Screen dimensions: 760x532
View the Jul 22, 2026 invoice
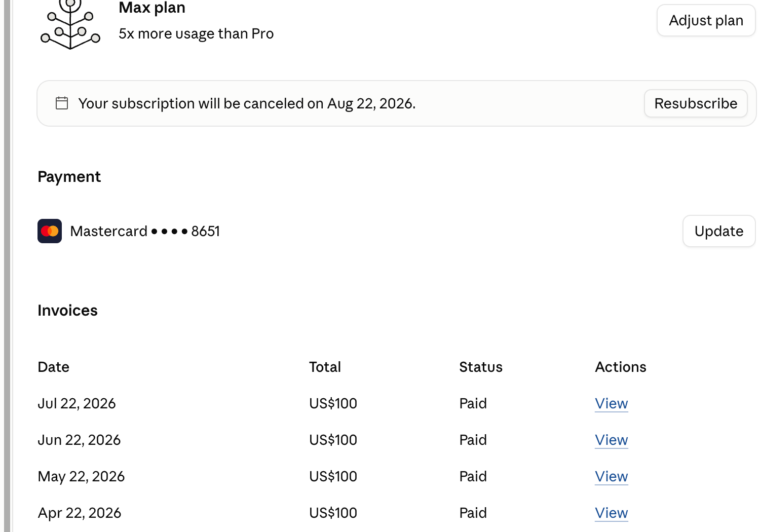(x=612, y=403)
